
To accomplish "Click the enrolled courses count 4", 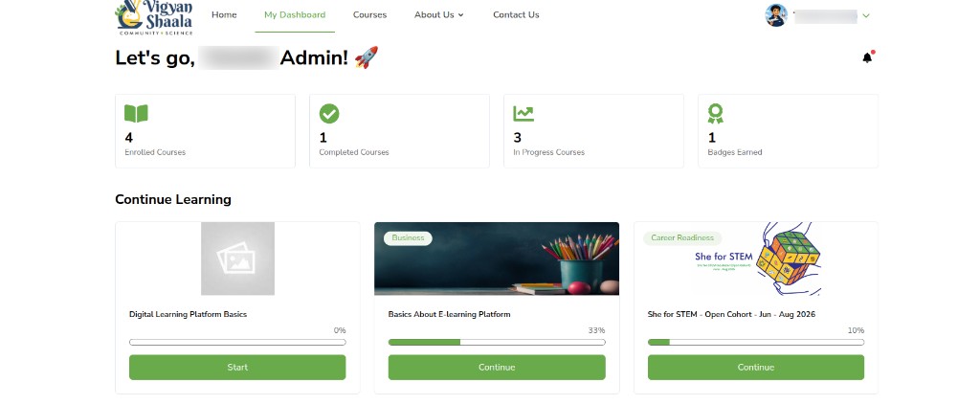I will [129, 138].
